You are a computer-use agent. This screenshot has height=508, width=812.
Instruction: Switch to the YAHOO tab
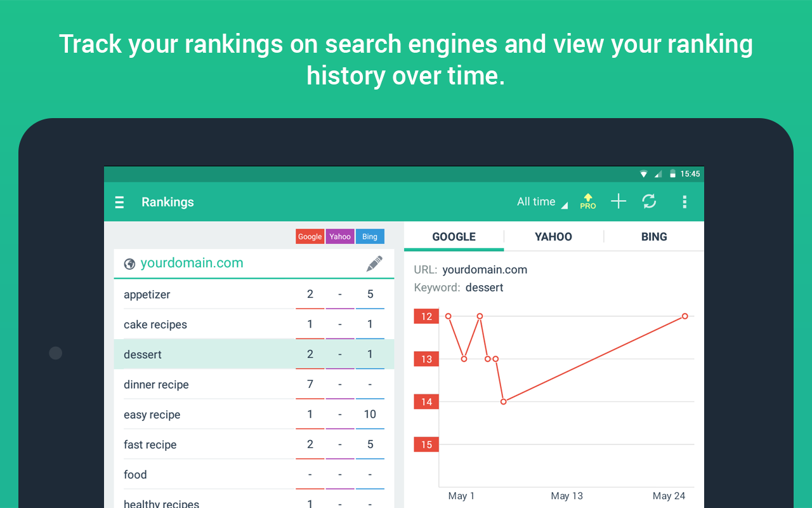coord(553,237)
